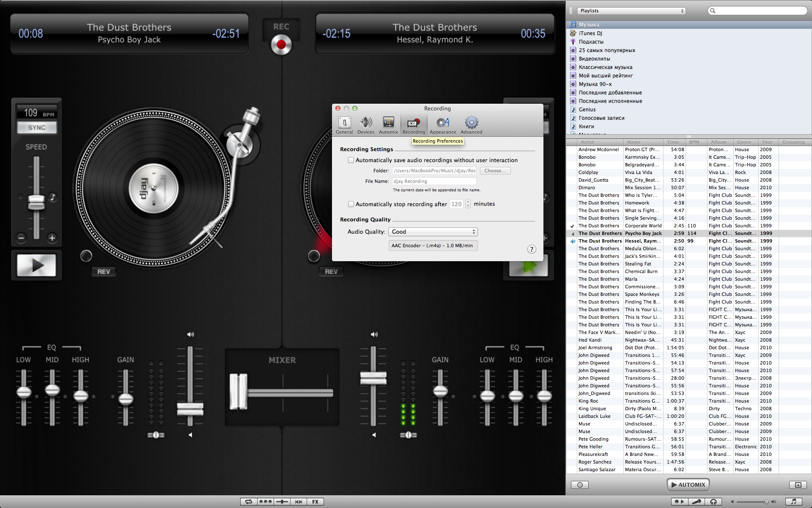Viewport: 812px width, 508px height.
Task: Open Appearance preferences icon
Action: tap(443, 125)
